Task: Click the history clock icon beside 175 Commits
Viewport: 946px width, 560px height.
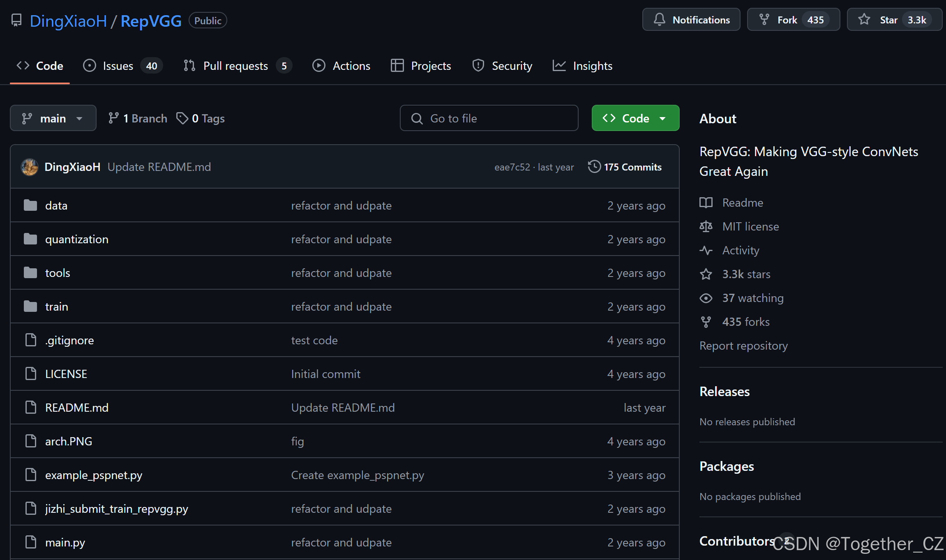Action: [594, 167]
